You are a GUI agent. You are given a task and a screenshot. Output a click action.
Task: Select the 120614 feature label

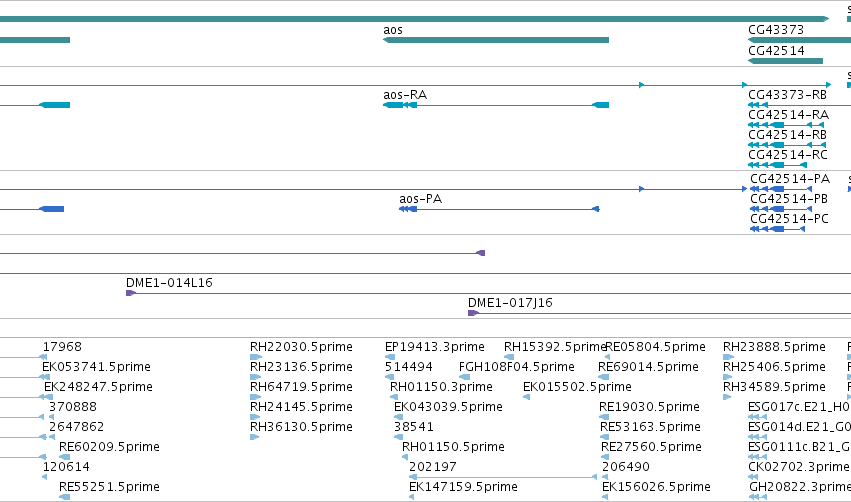click(x=66, y=467)
